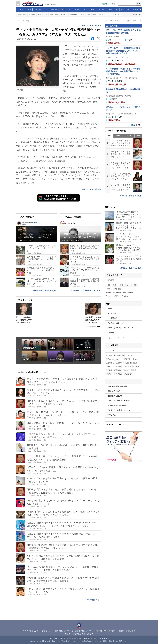158x644 pixels.
Task: Click the footer Sponichi emblem
Action: pos(79,625)
